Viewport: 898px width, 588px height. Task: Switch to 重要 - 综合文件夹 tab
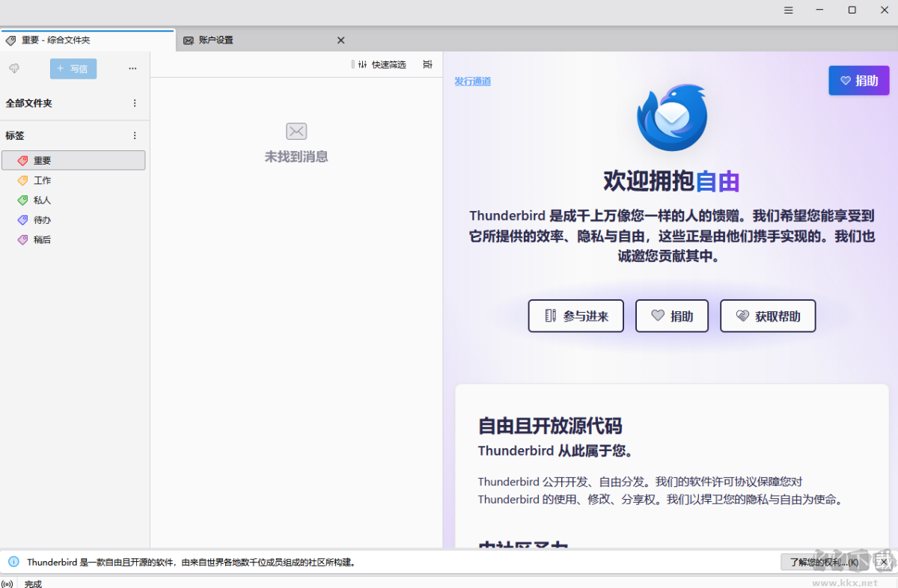click(x=88, y=40)
